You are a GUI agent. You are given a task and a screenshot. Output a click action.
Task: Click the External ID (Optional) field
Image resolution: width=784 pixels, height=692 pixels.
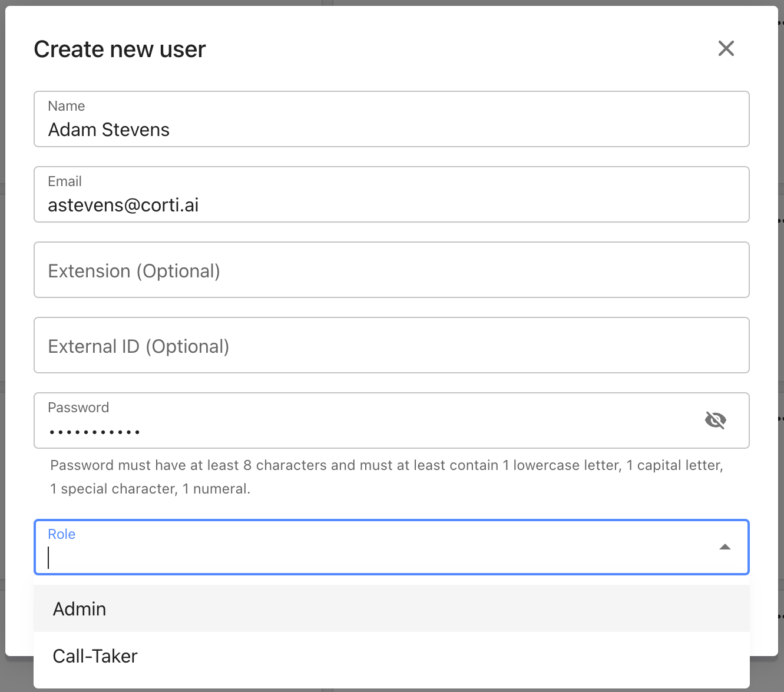click(391, 346)
